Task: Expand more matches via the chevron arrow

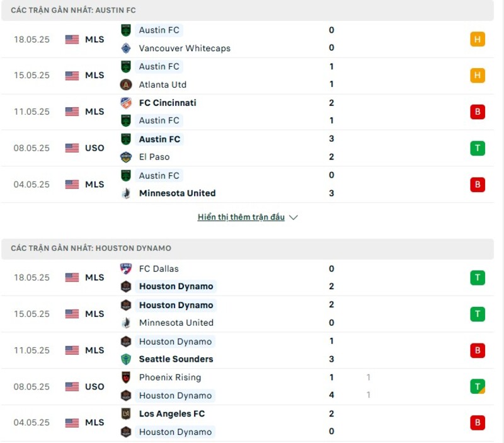Action: coord(293,217)
